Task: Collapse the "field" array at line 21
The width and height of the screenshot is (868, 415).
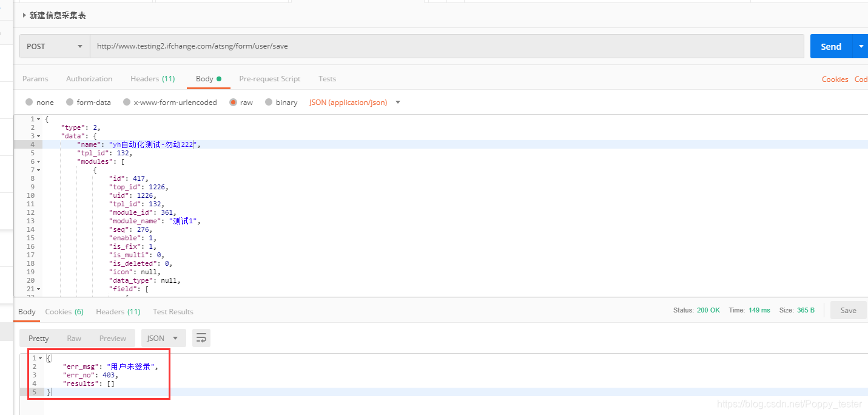Action: 39,289
